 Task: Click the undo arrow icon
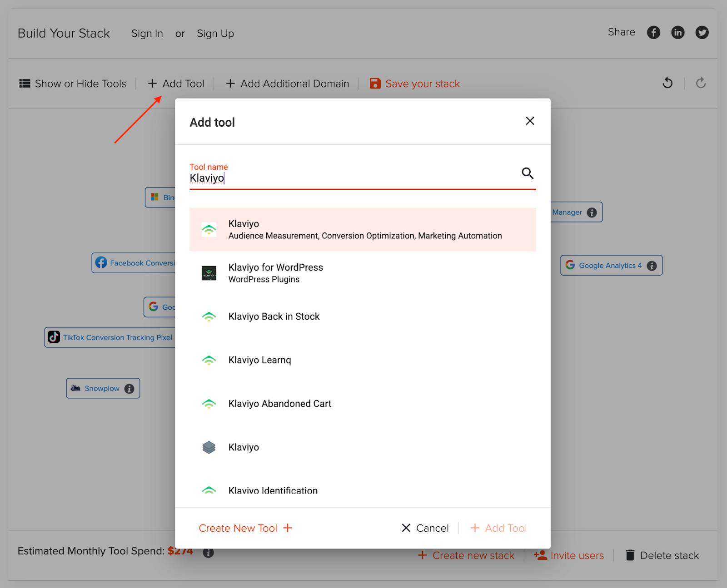667,83
